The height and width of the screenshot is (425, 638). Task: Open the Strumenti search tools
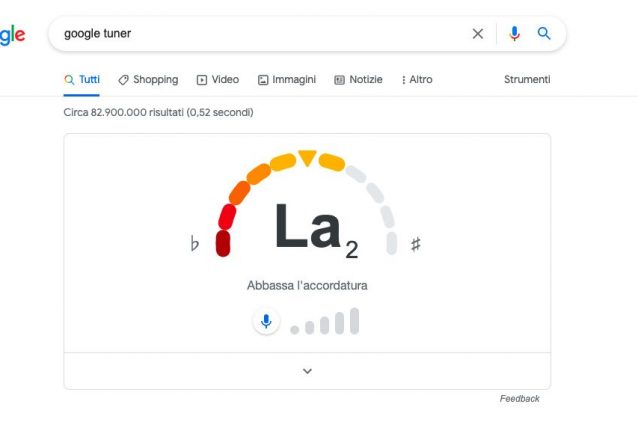(527, 80)
